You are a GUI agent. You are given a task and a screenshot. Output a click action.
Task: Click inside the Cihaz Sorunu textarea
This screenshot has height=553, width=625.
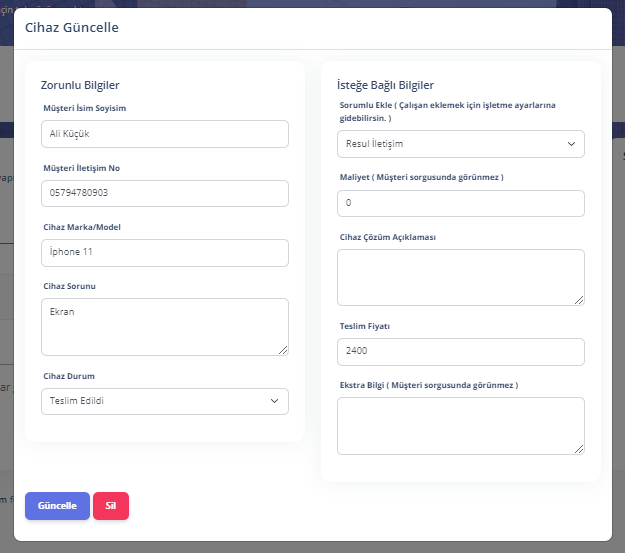pyautogui.click(x=165, y=327)
